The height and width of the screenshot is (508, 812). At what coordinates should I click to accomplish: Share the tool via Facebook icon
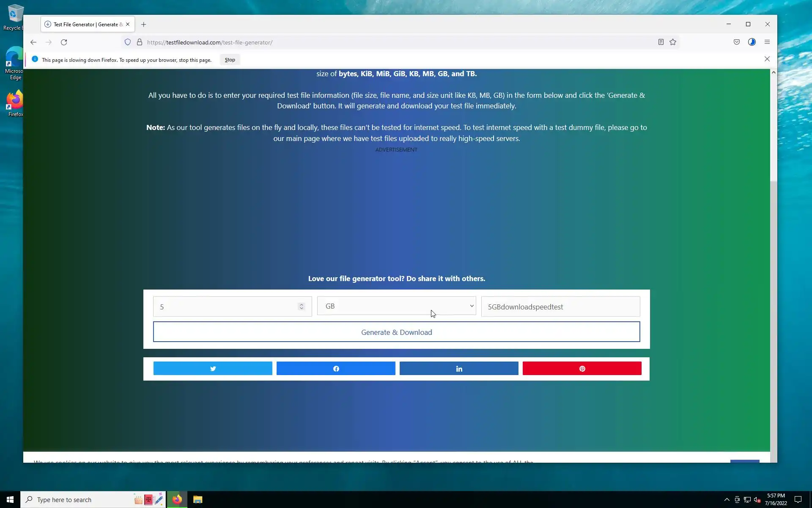336,368
